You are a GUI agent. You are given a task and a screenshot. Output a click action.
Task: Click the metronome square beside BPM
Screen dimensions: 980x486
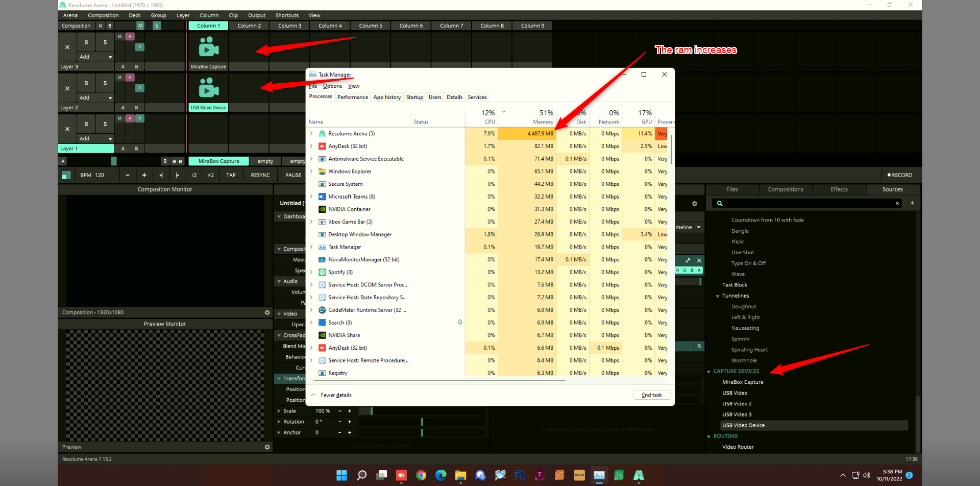[66, 175]
